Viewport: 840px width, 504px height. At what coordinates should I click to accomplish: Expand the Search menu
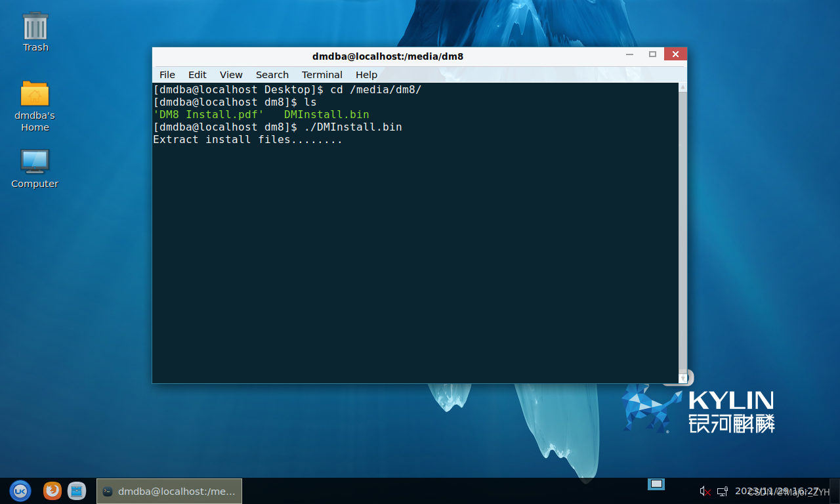272,75
